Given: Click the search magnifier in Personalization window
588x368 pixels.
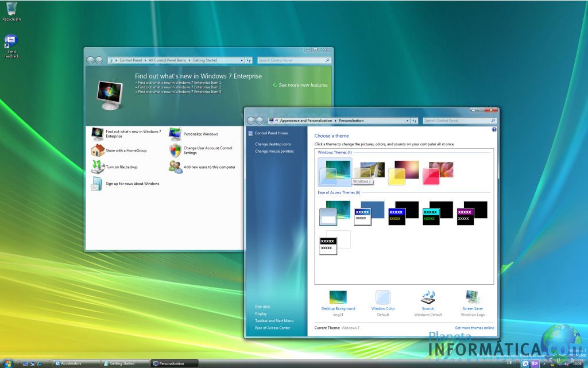Looking at the screenshot, I should click(x=493, y=121).
